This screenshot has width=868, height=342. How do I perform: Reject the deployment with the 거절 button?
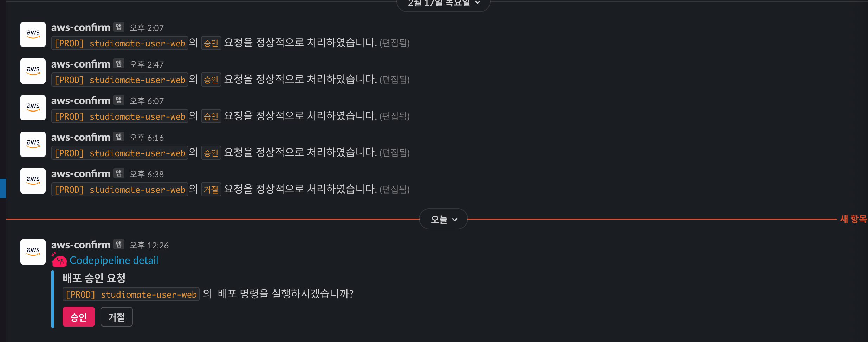click(117, 317)
